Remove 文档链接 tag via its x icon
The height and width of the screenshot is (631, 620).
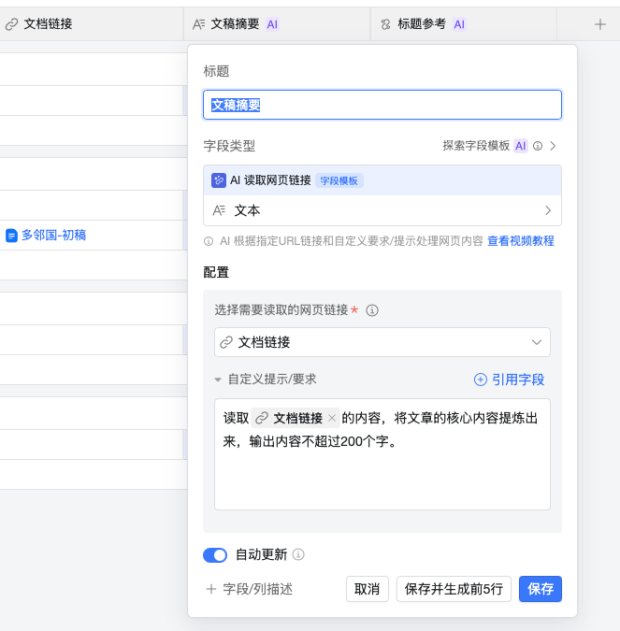pos(332,418)
